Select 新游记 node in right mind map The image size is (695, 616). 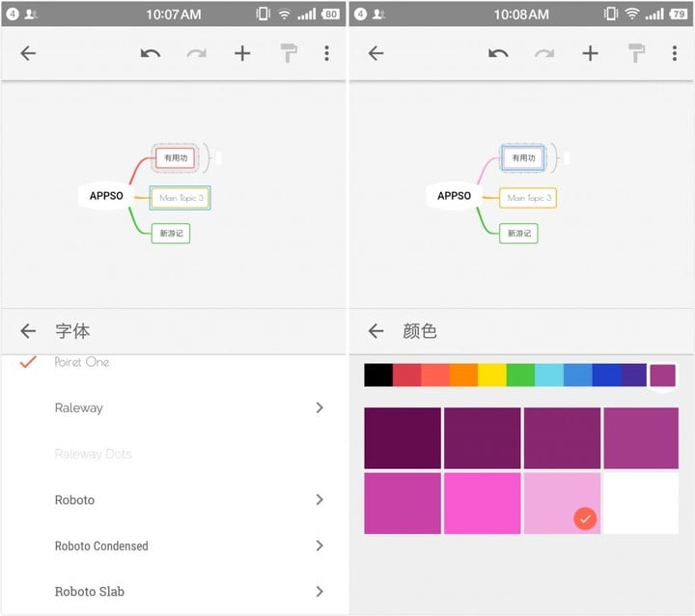518,234
